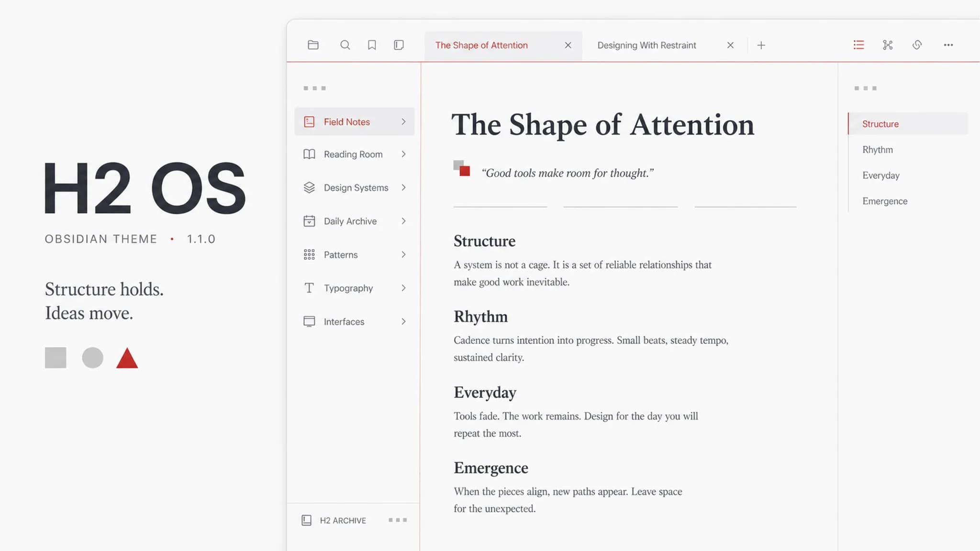Open the Interfaces folder
This screenshot has width=980, height=551.
354,321
